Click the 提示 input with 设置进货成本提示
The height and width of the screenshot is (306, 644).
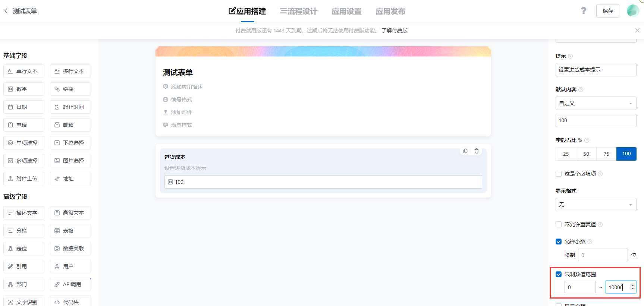(x=596, y=70)
